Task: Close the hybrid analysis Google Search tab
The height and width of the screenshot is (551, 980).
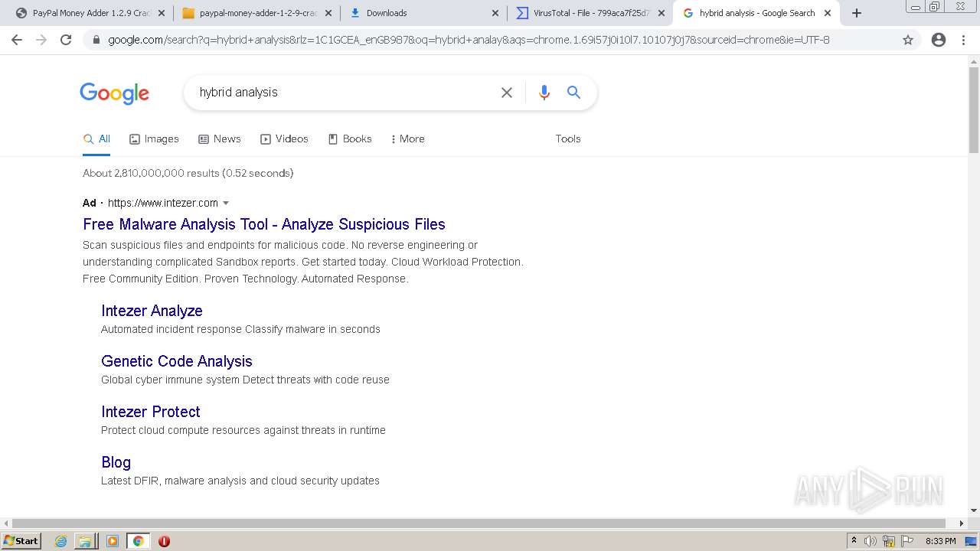Action: [x=828, y=13]
